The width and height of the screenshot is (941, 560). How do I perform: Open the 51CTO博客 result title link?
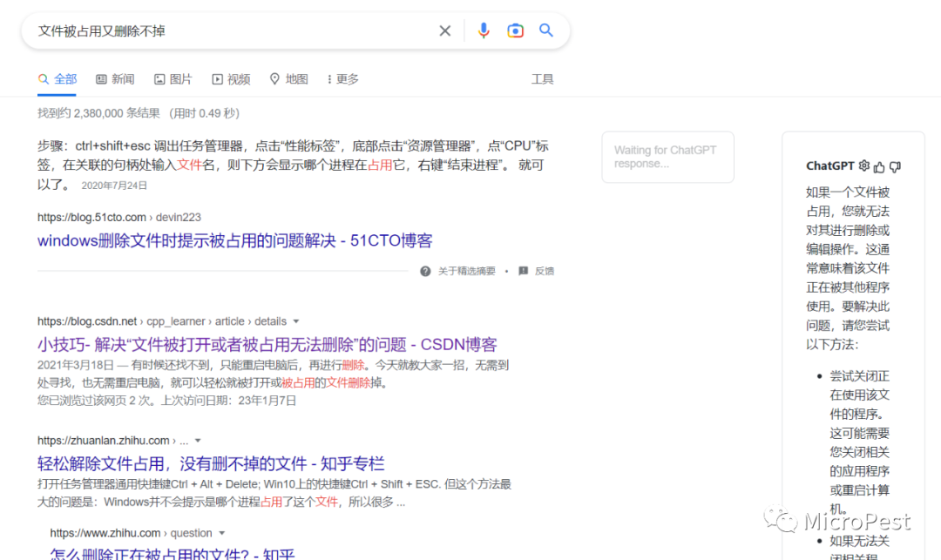coord(234,240)
